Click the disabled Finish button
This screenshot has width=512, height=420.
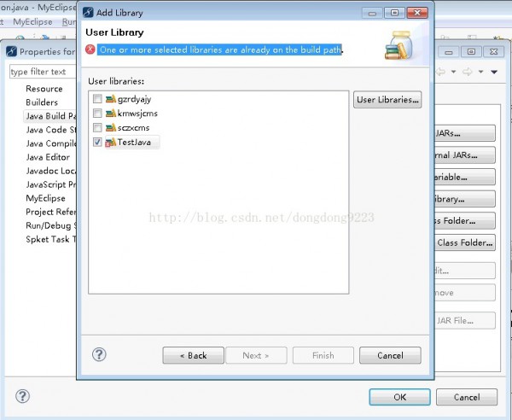pyautogui.click(x=323, y=355)
